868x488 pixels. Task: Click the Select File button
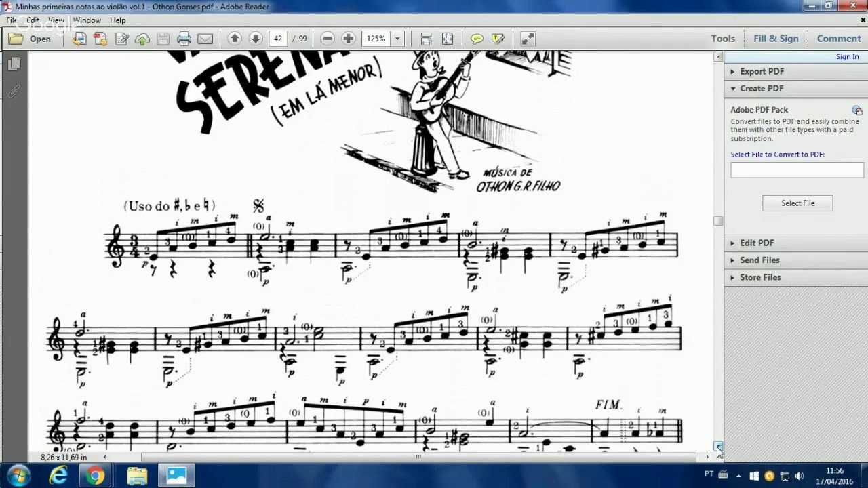tap(797, 203)
